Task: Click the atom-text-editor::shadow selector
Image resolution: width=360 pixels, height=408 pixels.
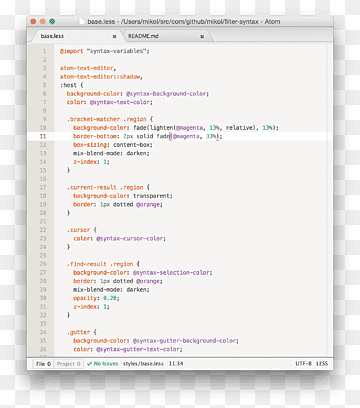Action: [x=101, y=77]
